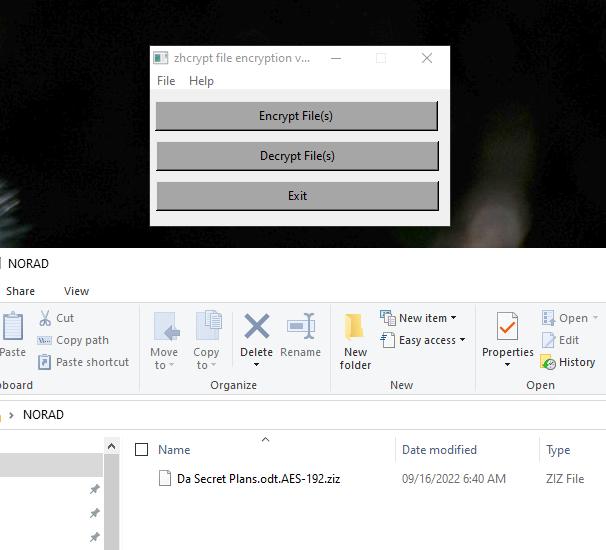Click the Properties checkmark icon
Image resolution: width=606 pixels, height=550 pixels.
(507, 326)
